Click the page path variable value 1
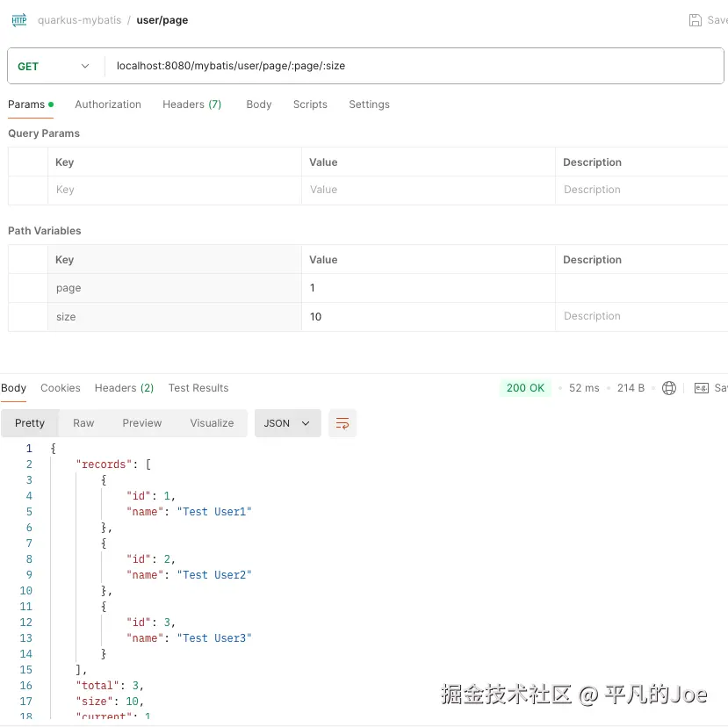The width and height of the screenshot is (728, 727). tap(428, 288)
